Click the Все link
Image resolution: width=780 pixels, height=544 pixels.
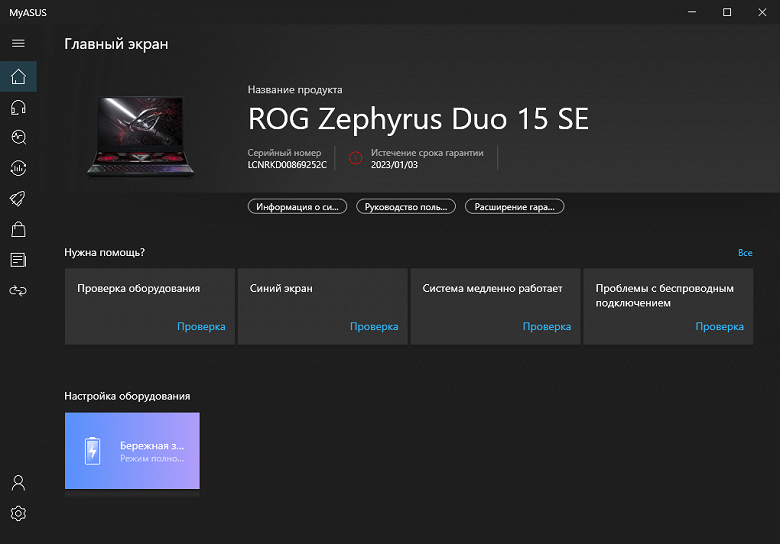[745, 253]
